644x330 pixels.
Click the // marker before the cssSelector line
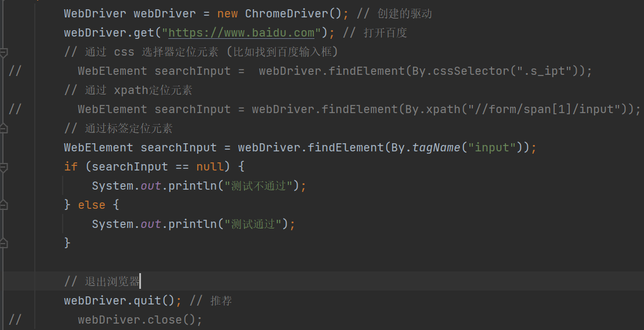[x=15, y=71]
